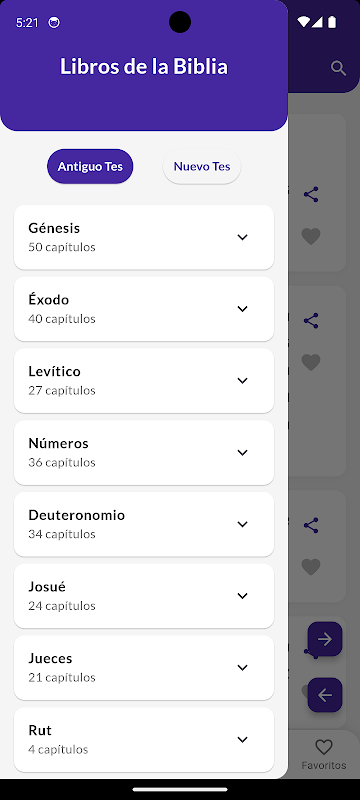
Task: Tap the topmost grey heart icon
Action: point(311,236)
